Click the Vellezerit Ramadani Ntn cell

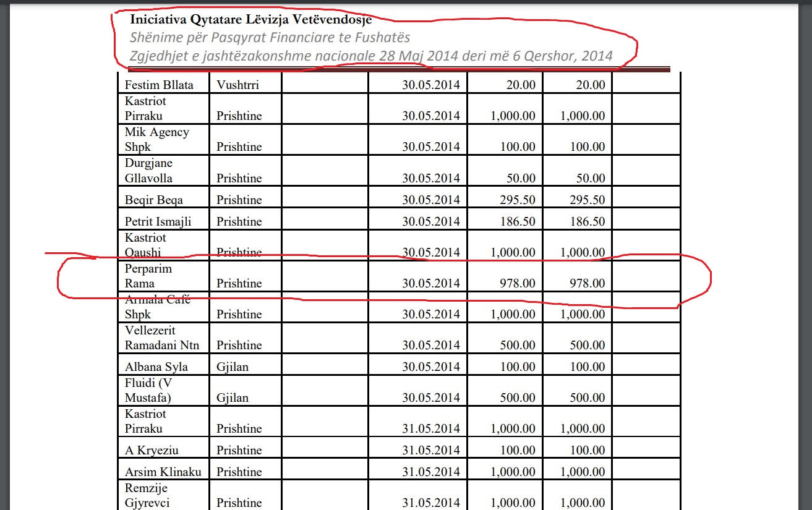(x=162, y=338)
